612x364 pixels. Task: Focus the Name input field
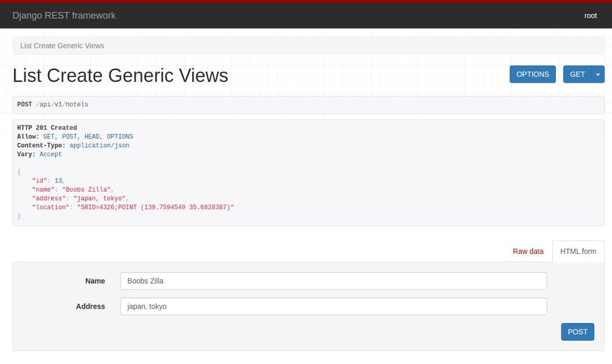[x=333, y=281]
